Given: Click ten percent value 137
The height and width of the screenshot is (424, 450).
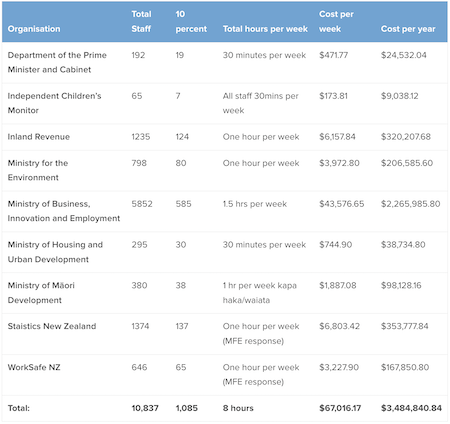Looking at the screenshot, I should (182, 326).
